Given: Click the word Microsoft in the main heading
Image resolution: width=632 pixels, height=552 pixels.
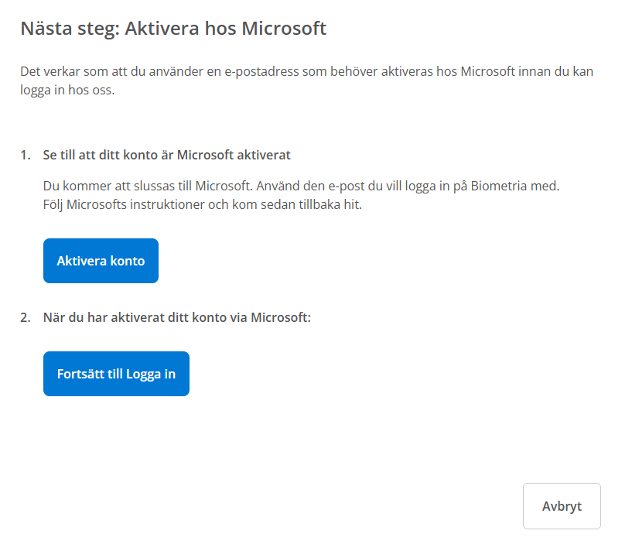Looking at the screenshot, I should [x=284, y=29].
